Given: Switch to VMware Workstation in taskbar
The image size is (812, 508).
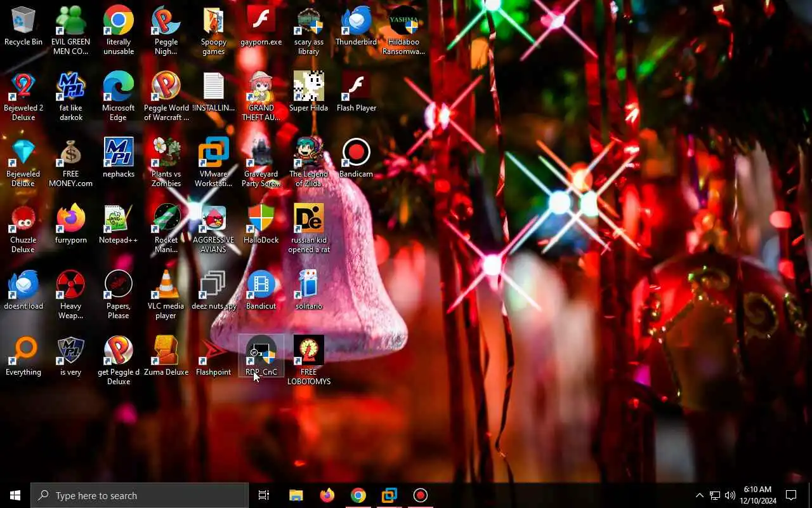Looking at the screenshot, I should point(389,495).
